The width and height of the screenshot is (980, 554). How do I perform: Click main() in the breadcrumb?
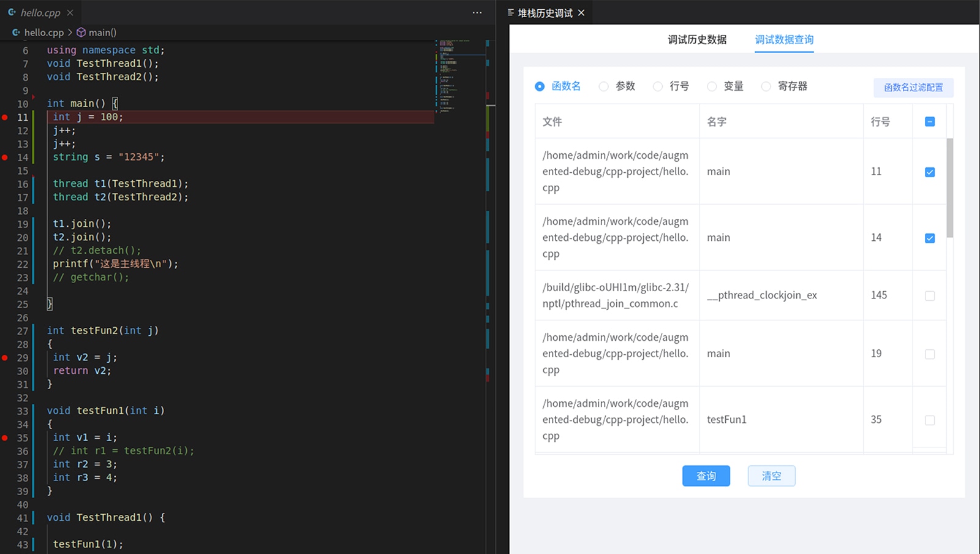pyautogui.click(x=102, y=32)
